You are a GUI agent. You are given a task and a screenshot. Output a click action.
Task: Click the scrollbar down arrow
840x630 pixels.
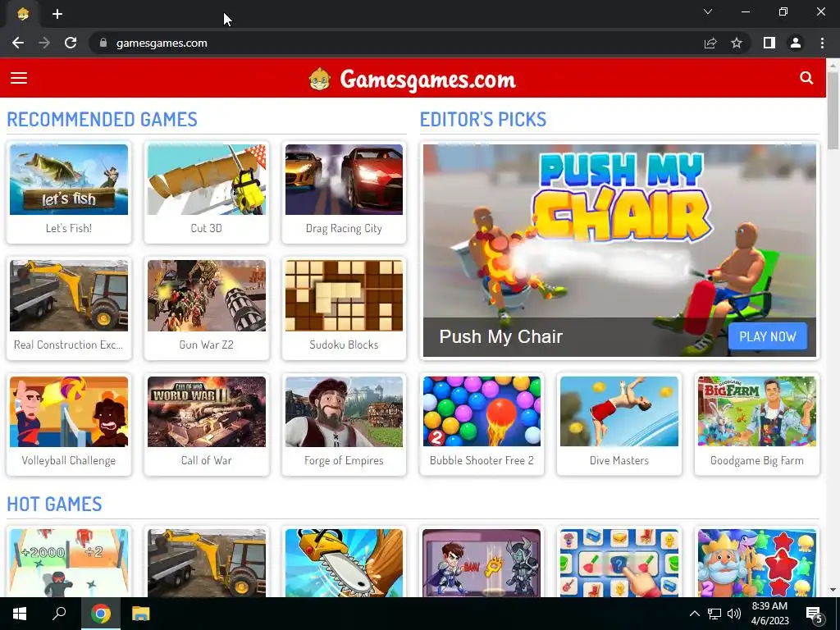tap(833, 590)
